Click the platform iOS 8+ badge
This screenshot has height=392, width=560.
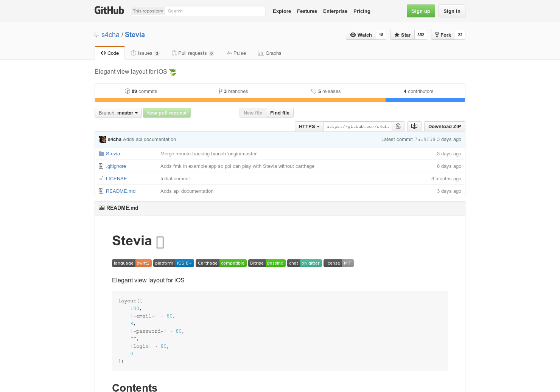coord(174,263)
